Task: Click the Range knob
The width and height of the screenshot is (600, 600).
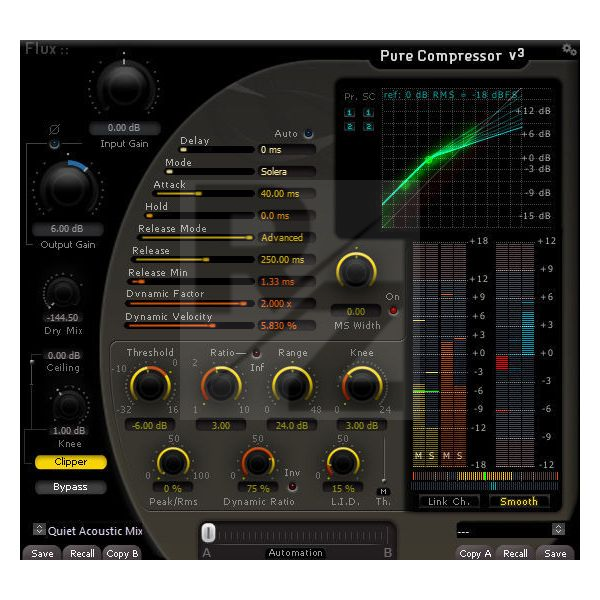Action: click(292, 386)
